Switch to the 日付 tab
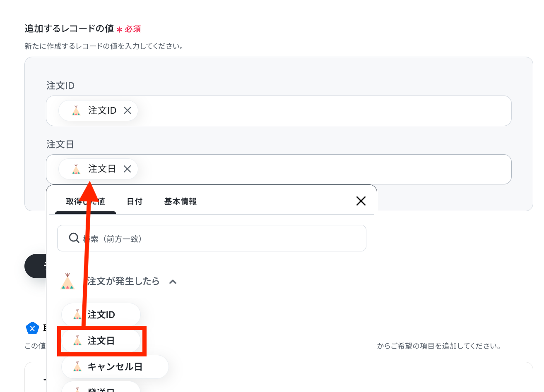544x392 pixels. [135, 201]
